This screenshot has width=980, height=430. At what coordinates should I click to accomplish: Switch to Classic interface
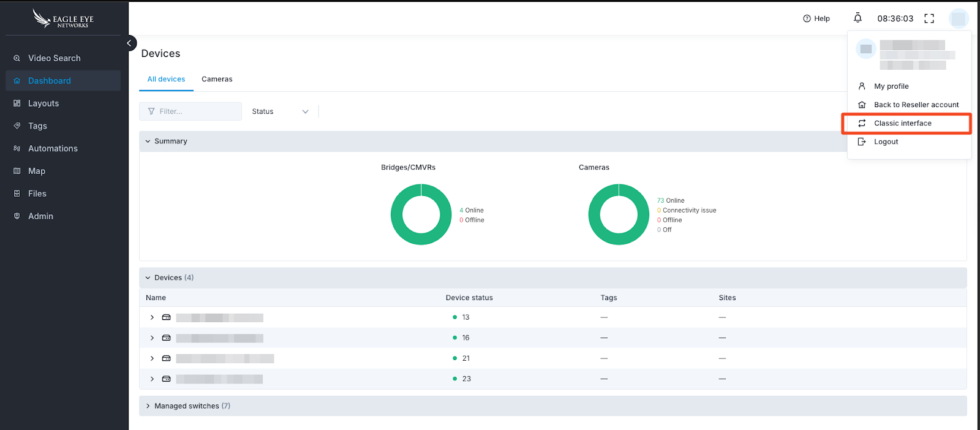point(902,123)
